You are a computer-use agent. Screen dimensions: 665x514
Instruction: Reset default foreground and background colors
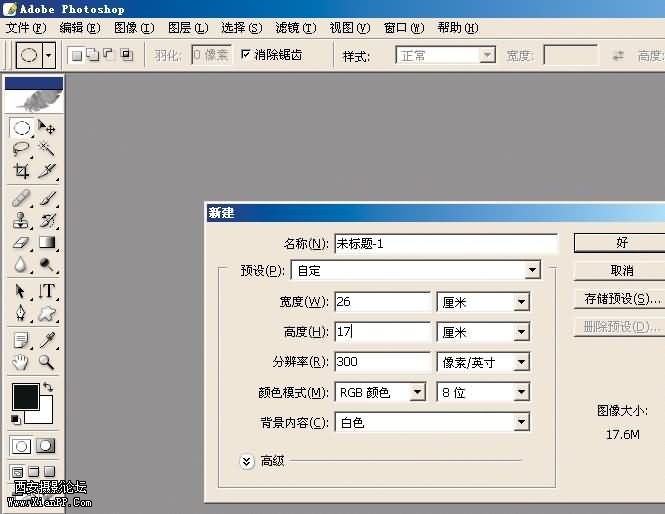coord(16,419)
